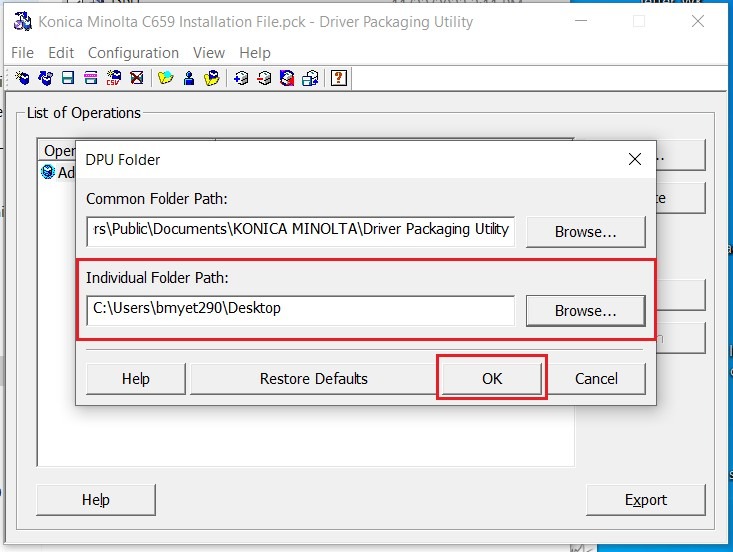Confirm the DPU Folder dialog with OK

coord(492,379)
